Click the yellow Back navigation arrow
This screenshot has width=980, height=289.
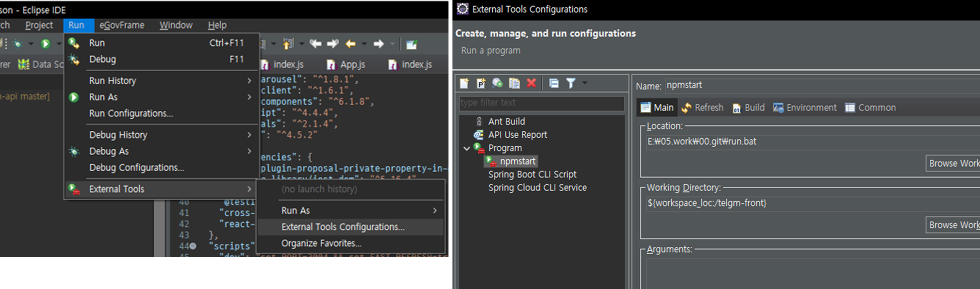point(351,44)
